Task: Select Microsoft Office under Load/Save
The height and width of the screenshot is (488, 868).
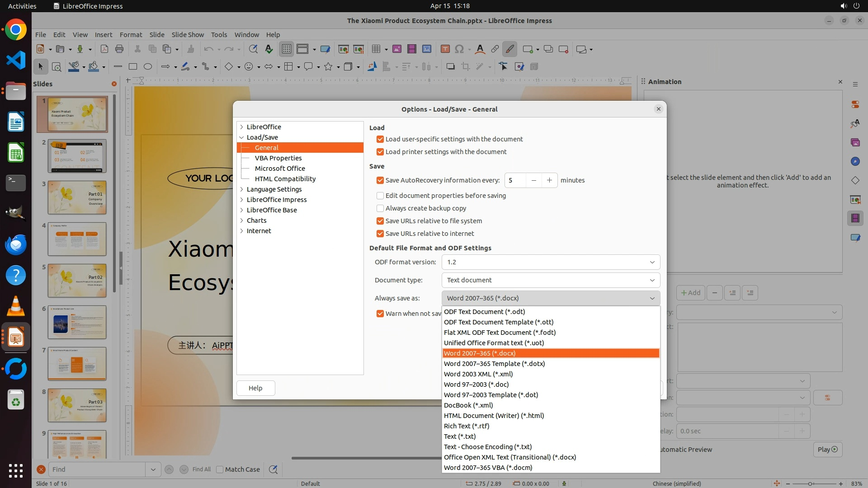Action: 280,169
